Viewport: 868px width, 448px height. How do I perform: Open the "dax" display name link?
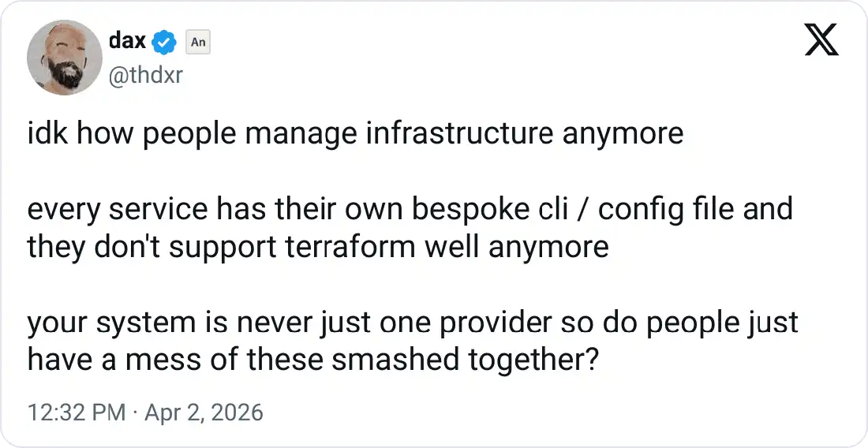click(127, 41)
